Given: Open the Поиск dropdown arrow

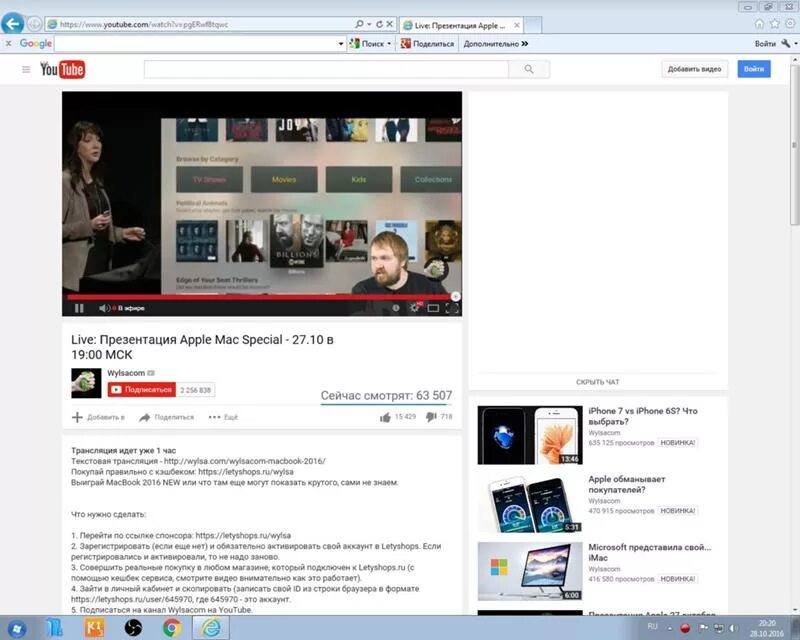Looking at the screenshot, I should (389, 44).
